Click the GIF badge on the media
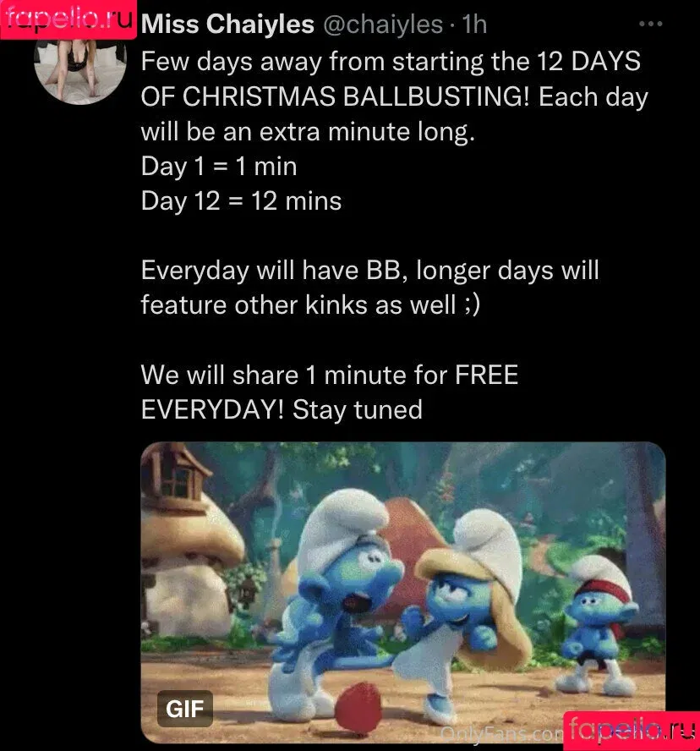Image resolution: width=700 pixels, height=751 pixels. [x=185, y=709]
